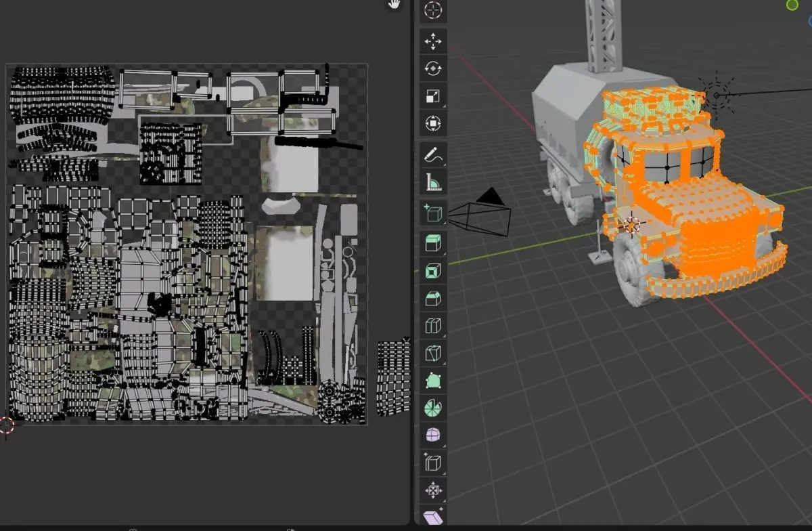Select the Rotate tool

coord(433,68)
